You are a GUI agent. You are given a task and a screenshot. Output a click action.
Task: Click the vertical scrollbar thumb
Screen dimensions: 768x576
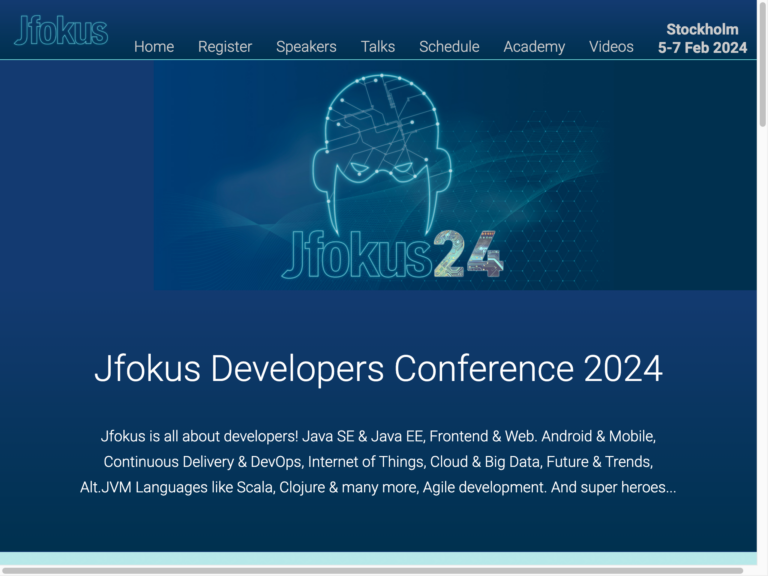[x=763, y=64]
